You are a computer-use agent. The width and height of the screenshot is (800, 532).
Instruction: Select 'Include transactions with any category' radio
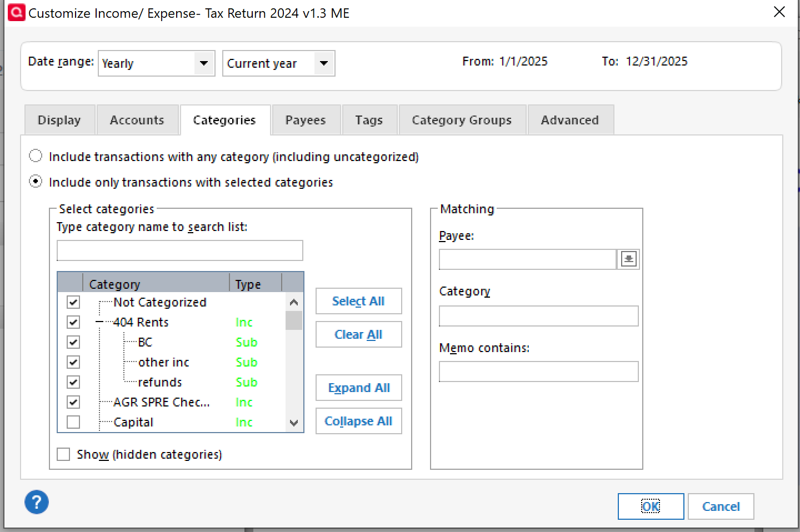click(x=36, y=156)
